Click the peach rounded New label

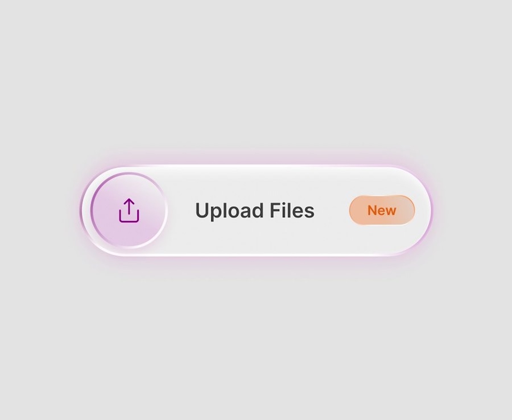(x=382, y=210)
